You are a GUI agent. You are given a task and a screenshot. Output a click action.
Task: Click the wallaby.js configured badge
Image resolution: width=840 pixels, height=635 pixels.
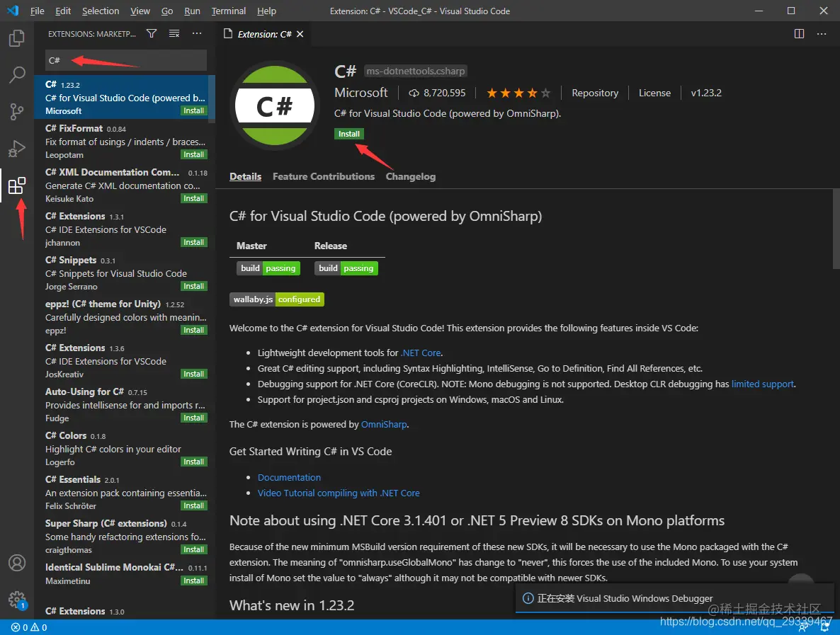[277, 299]
